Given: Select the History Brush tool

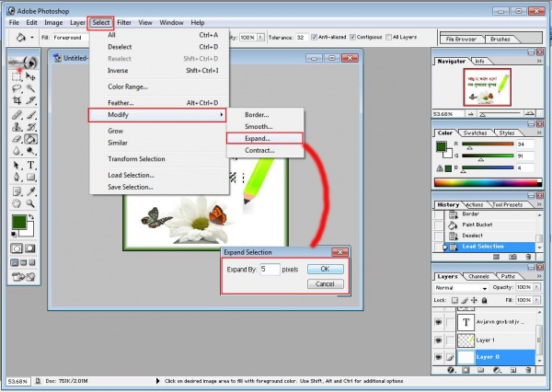Looking at the screenshot, I should [31, 127].
